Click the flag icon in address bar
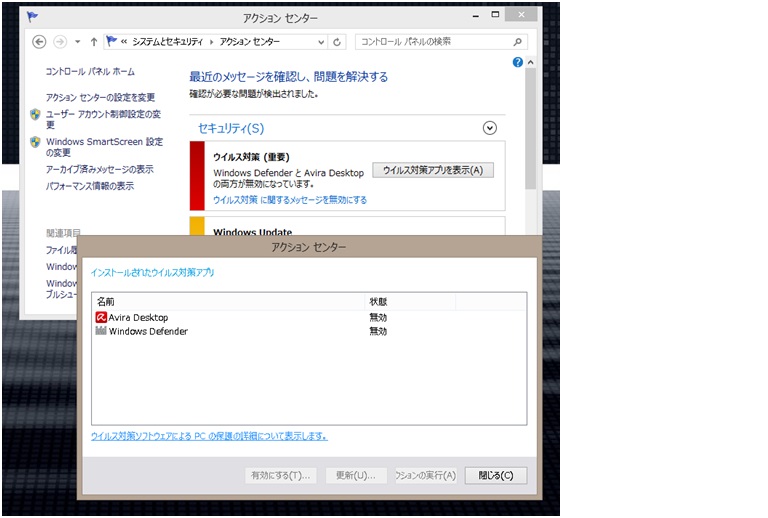Viewport: 768px width, 518px height. [112, 41]
